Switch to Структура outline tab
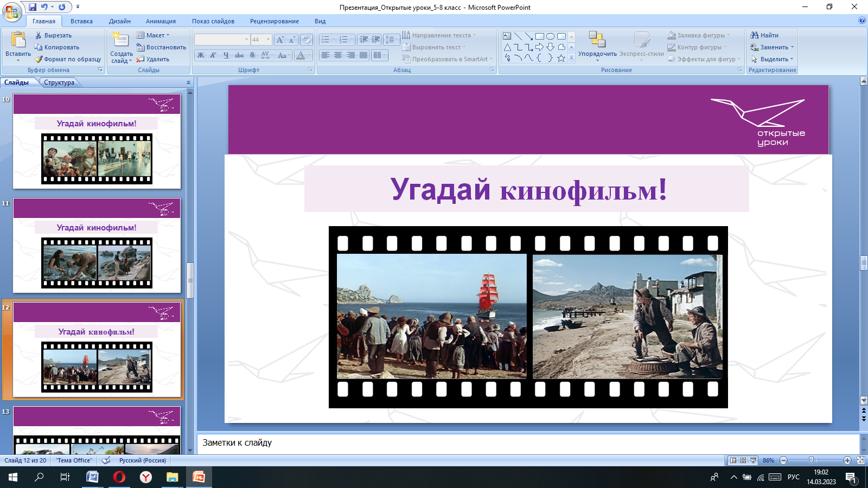The height and width of the screenshot is (488, 868). click(x=59, y=82)
